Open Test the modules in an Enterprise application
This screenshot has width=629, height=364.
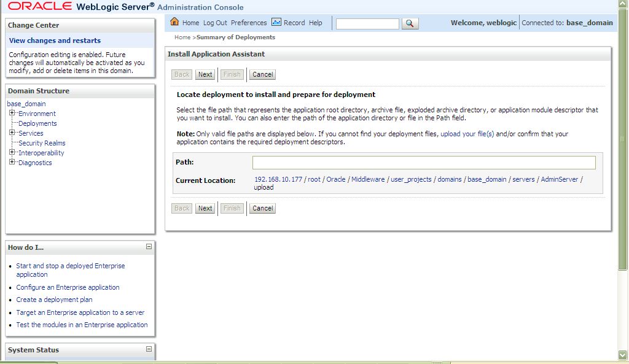pyautogui.click(x=82, y=325)
